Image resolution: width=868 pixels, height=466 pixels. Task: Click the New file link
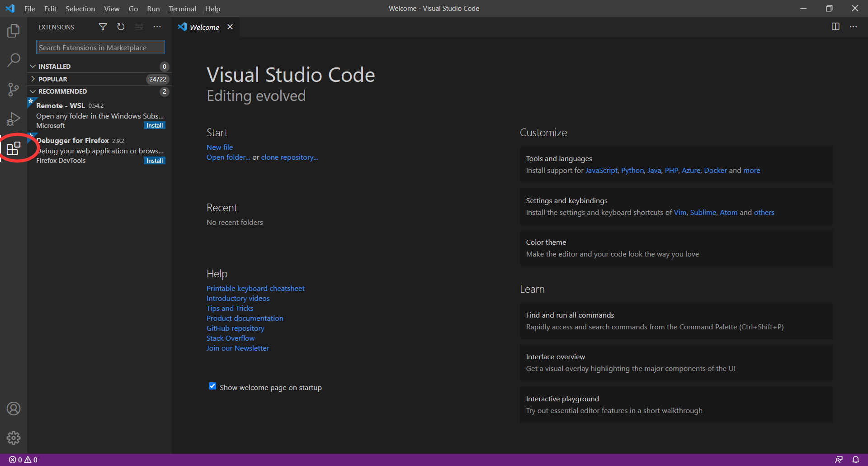point(220,147)
